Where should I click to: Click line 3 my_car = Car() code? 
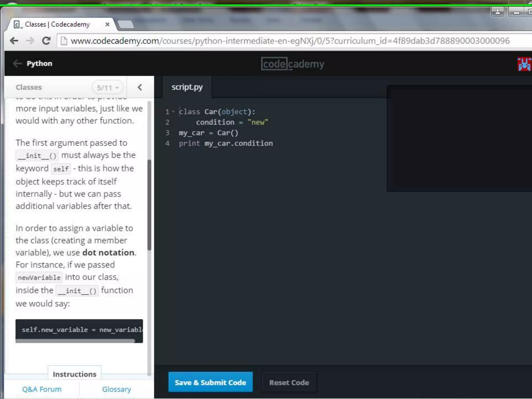[208, 133]
